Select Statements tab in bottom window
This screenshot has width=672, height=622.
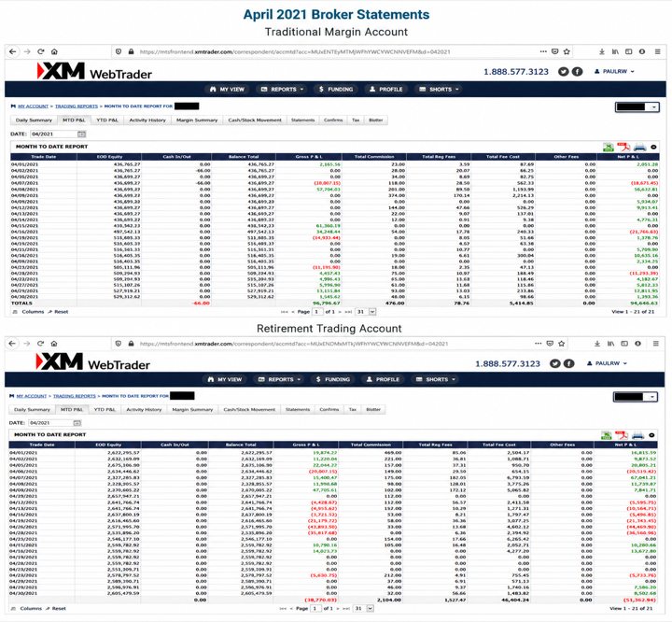(x=298, y=410)
